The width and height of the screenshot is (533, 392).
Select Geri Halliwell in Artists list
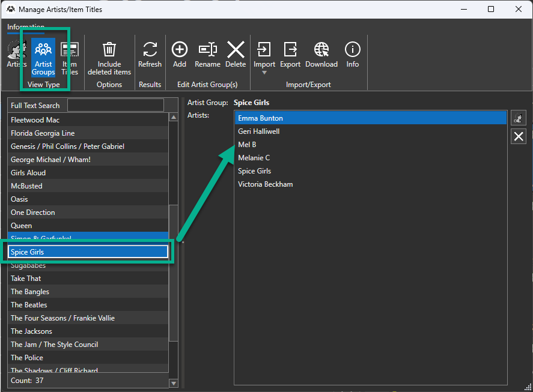tap(371, 131)
